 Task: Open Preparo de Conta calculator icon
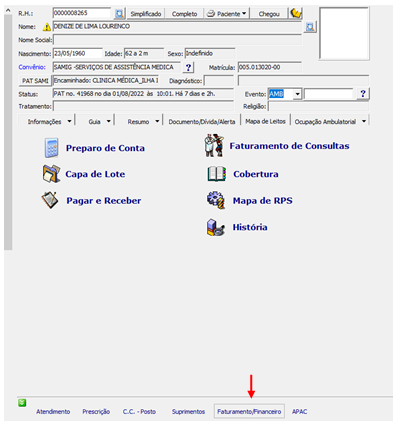pyautogui.click(x=51, y=148)
